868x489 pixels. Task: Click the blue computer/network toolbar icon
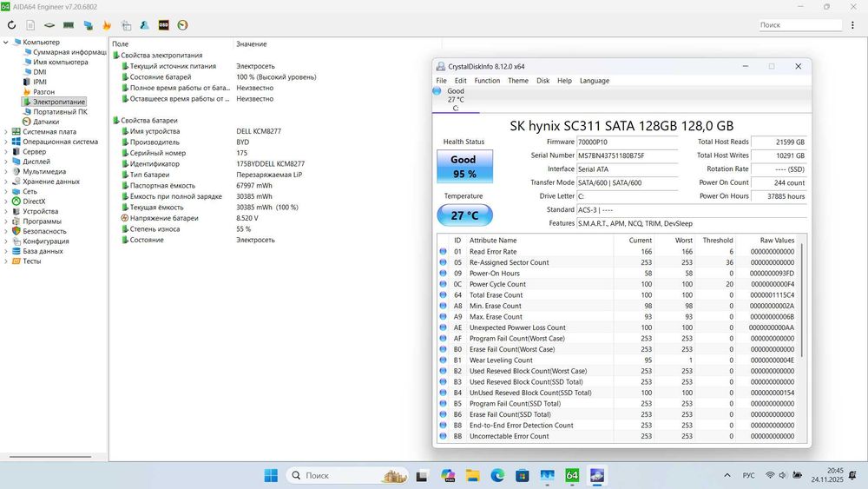pyautogui.click(x=88, y=25)
